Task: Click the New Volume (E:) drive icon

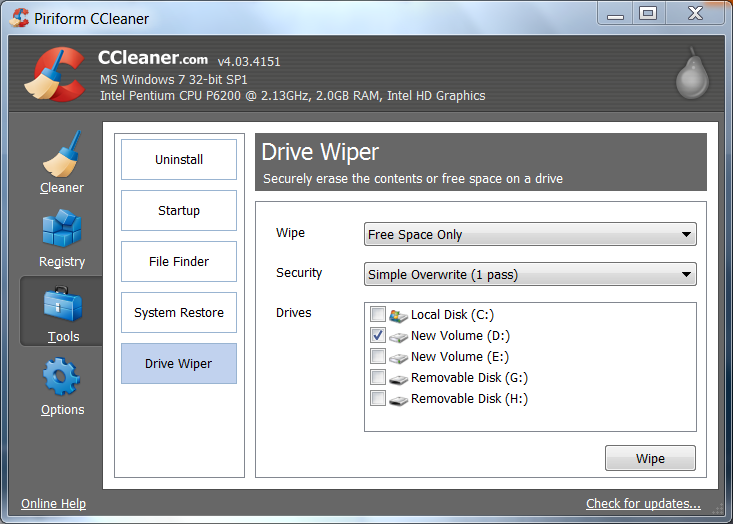Action: pos(398,358)
